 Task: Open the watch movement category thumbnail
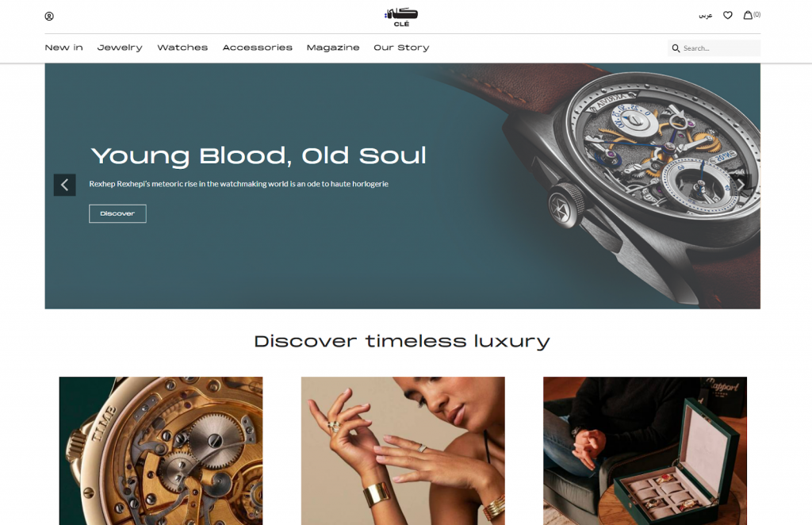click(x=161, y=450)
